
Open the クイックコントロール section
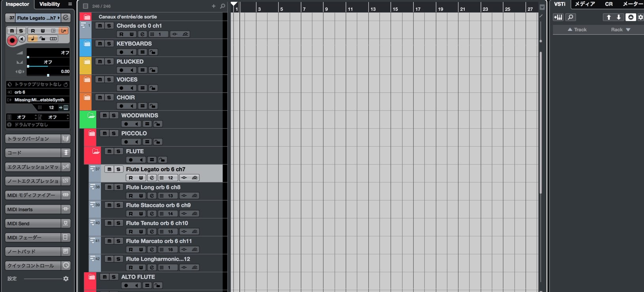[x=38, y=265]
